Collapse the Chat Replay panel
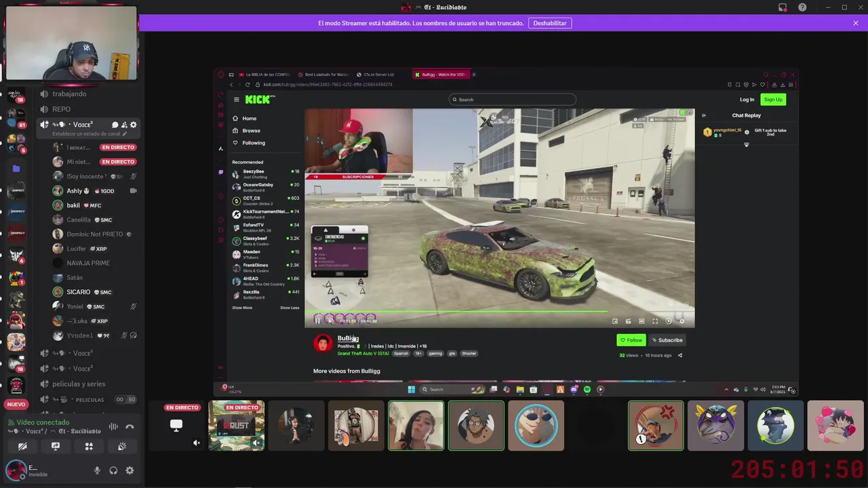Image resolution: width=868 pixels, height=488 pixels. click(x=703, y=115)
